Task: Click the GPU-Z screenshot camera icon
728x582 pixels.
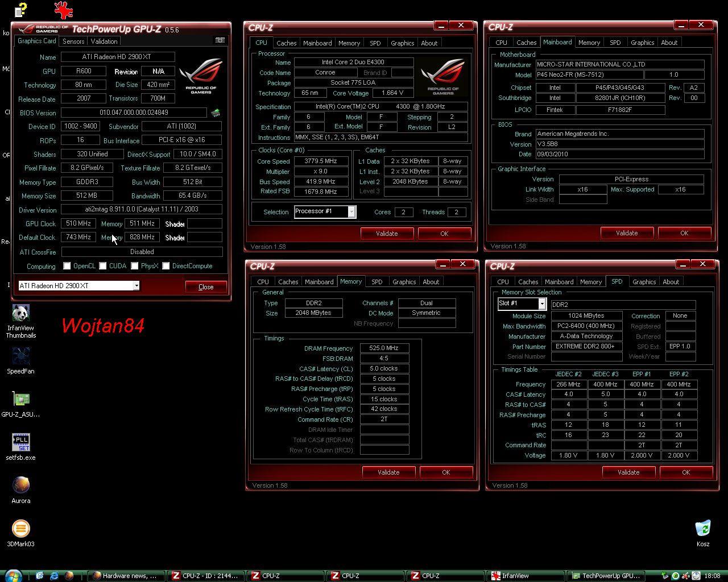Action: coord(220,40)
